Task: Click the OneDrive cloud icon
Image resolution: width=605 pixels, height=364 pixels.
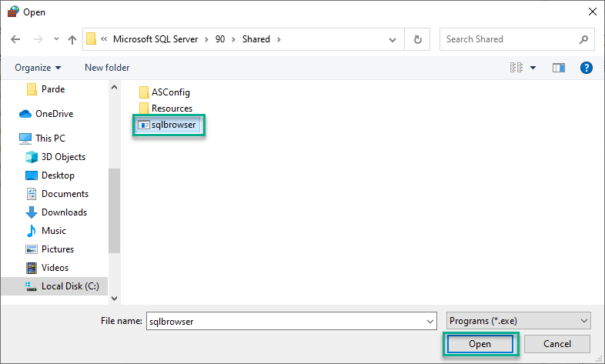Action: 25,114
